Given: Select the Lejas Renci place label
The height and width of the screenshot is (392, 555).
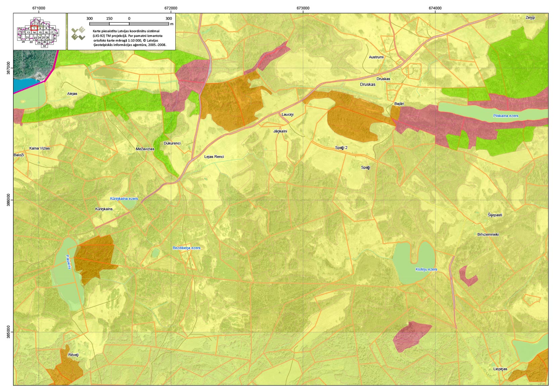Looking at the screenshot, I should click(214, 157).
